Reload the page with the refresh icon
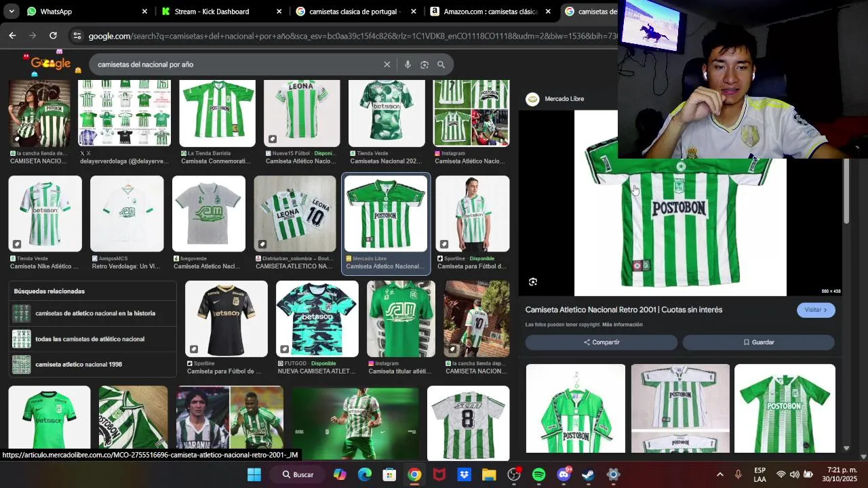 [53, 35]
